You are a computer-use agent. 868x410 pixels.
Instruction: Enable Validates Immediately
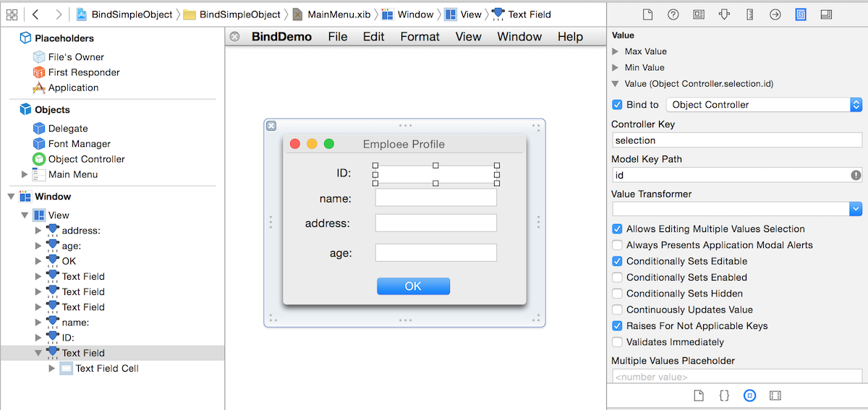point(617,341)
